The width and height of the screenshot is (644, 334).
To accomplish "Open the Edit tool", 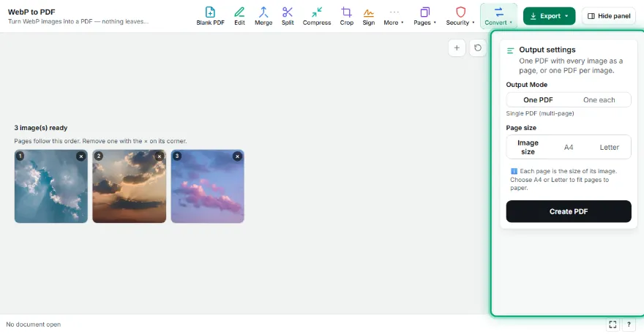I will [x=239, y=16].
